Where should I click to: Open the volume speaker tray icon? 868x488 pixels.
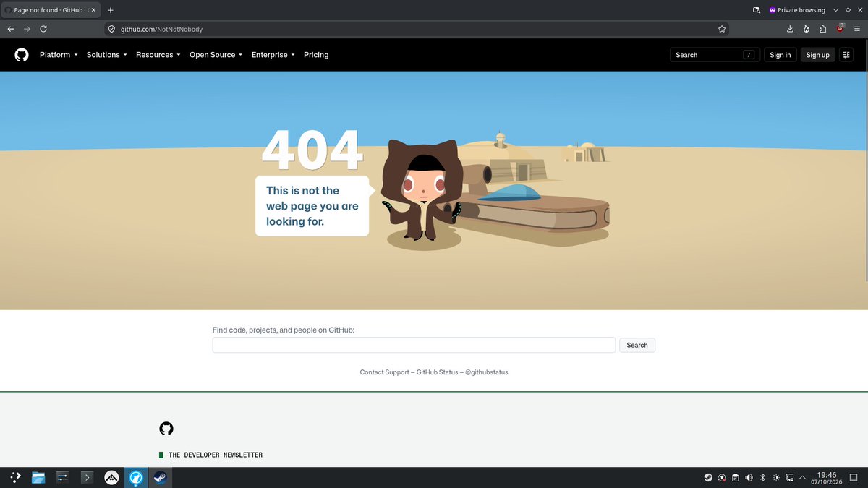tap(749, 477)
